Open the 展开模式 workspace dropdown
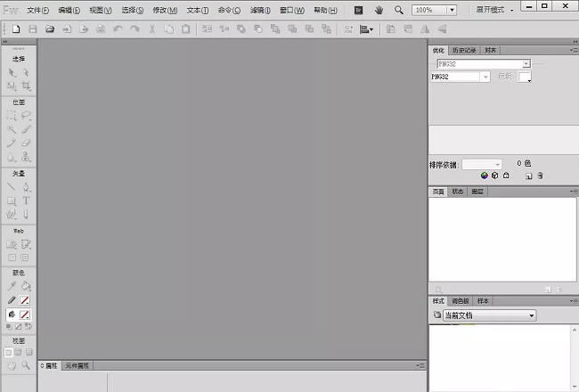This screenshot has height=392, width=579. click(494, 10)
